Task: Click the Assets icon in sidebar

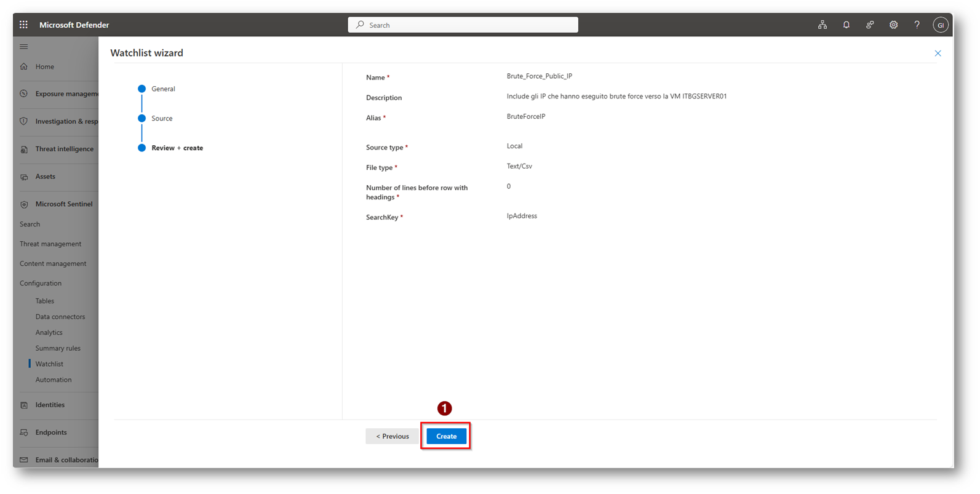Action: point(24,177)
